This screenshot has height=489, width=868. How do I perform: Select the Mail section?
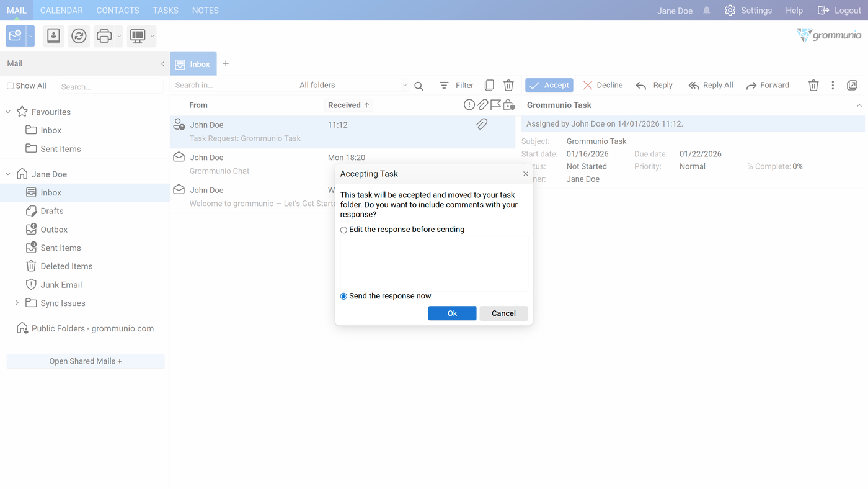[x=17, y=11]
